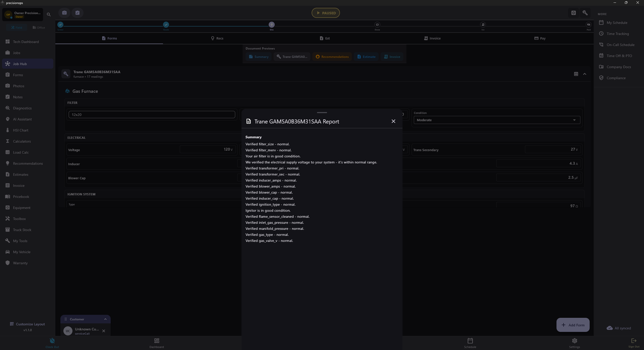
Task: Click the Voltage 120 V field
Action: 207,149
